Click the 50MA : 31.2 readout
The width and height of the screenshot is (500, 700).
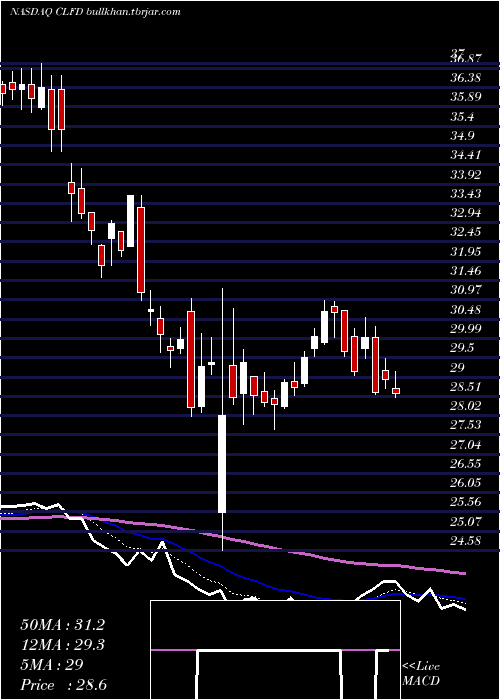(62, 625)
